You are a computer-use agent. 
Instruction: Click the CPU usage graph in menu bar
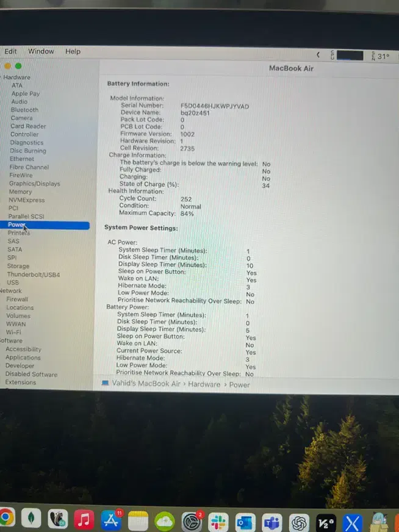350,56
